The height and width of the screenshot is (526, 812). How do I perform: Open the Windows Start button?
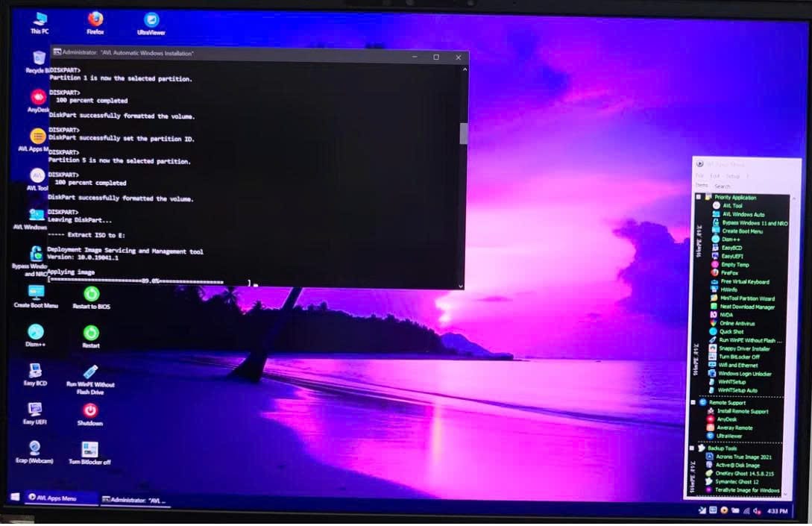click(15, 497)
